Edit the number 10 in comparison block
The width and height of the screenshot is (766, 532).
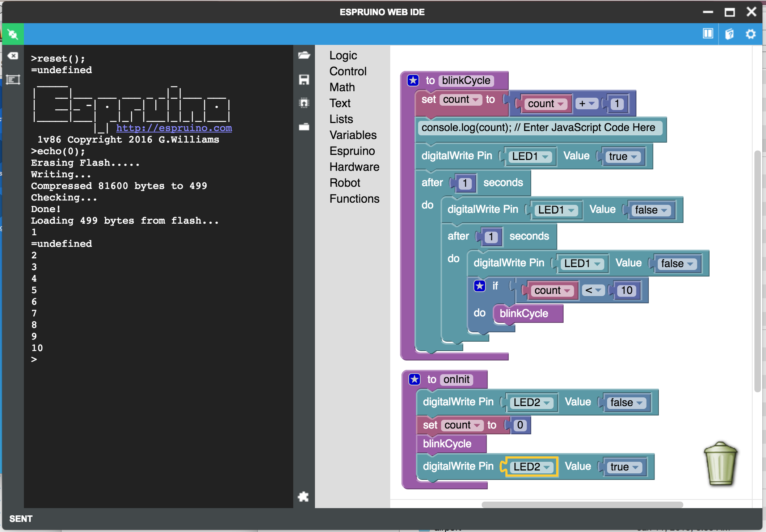(627, 290)
